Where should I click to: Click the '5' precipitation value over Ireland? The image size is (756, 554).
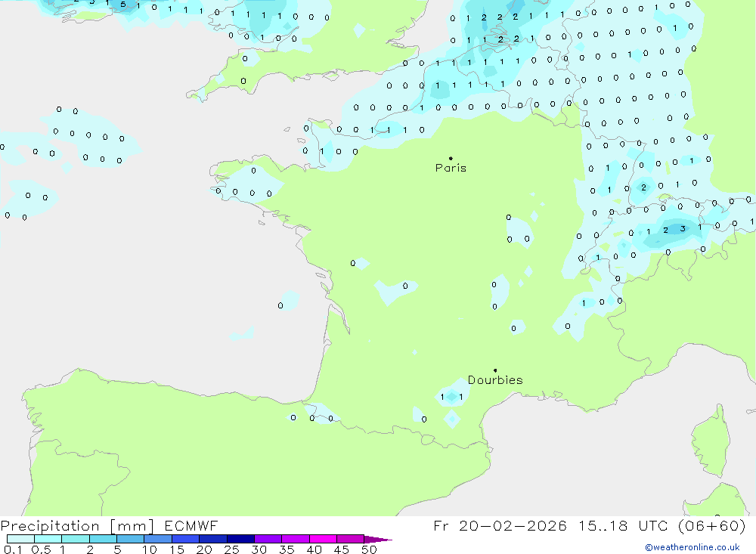[x=123, y=5]
